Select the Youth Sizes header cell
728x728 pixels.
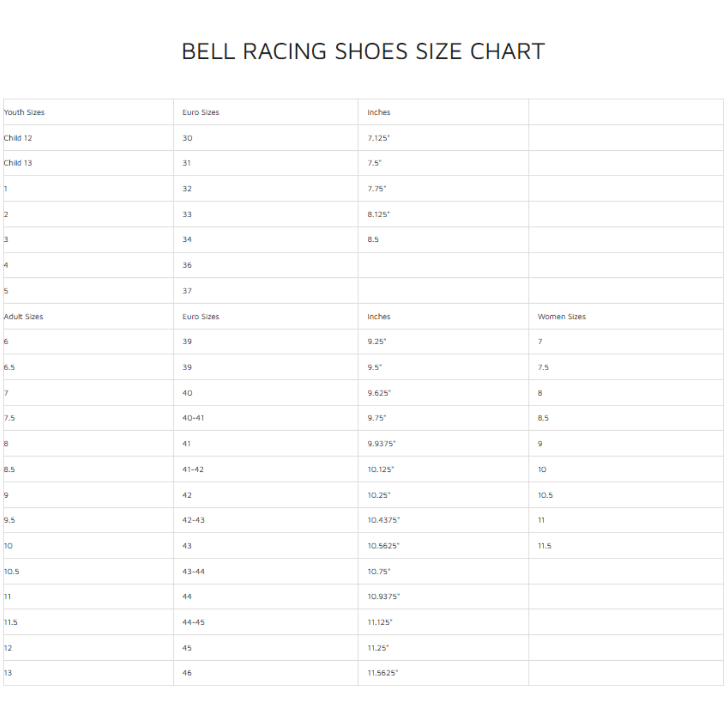[x=24, y=112]
